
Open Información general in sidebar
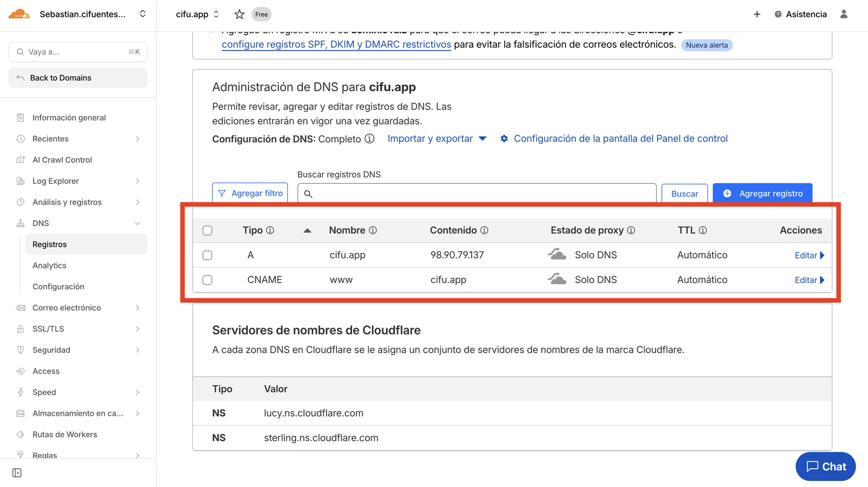click(69, 118)
